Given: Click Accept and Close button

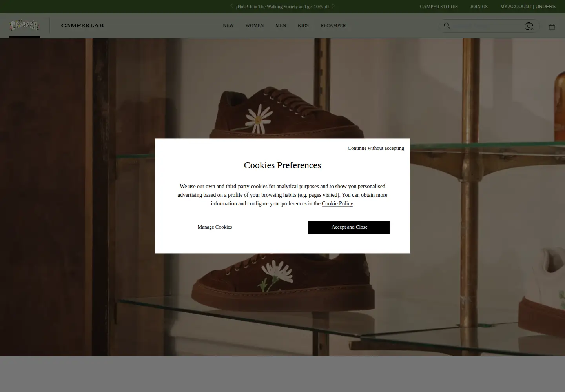Looking at the screenshot, I should 349,227.
